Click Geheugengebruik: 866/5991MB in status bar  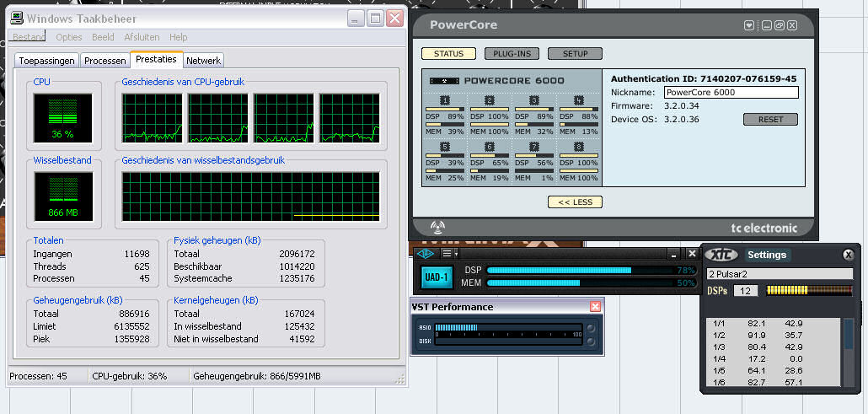tap(257, 376)
